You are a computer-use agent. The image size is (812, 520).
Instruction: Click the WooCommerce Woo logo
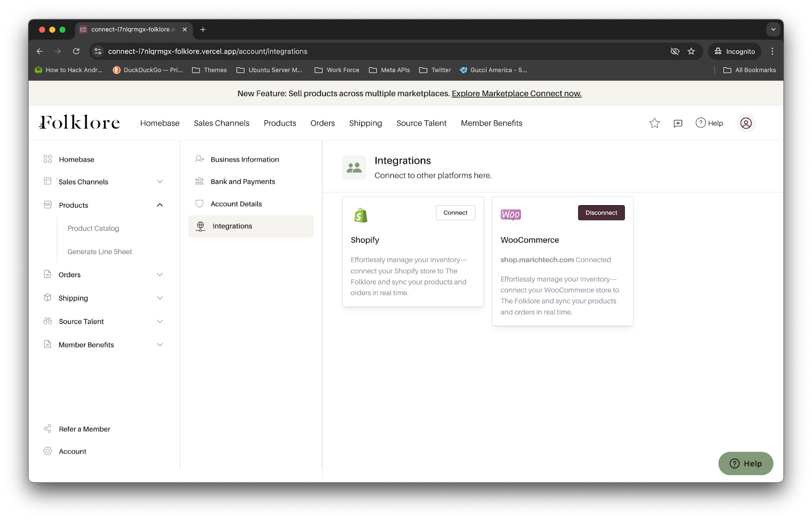coord(511,215)
